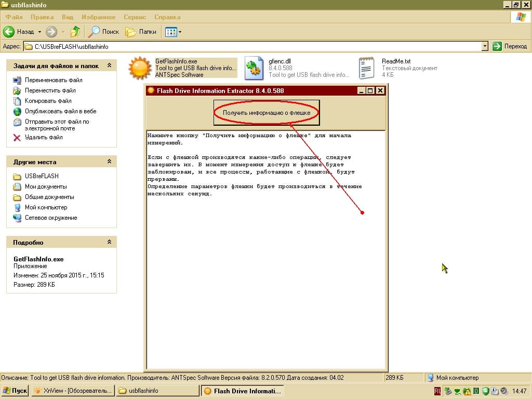Viewport: 532px width, 399px height.
Task: Click the Пуск start button
Action: (x=15, y=391)
